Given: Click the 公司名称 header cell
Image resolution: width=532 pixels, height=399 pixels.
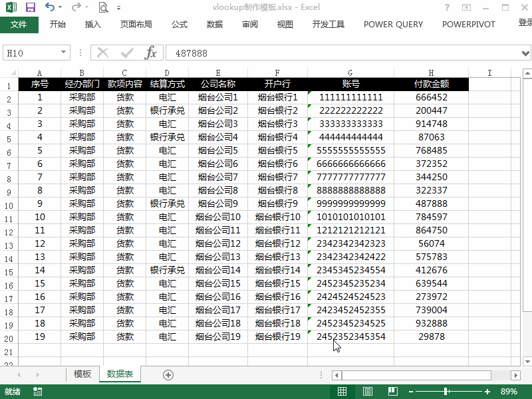Looking at the screenshot, I should [218, 84].
